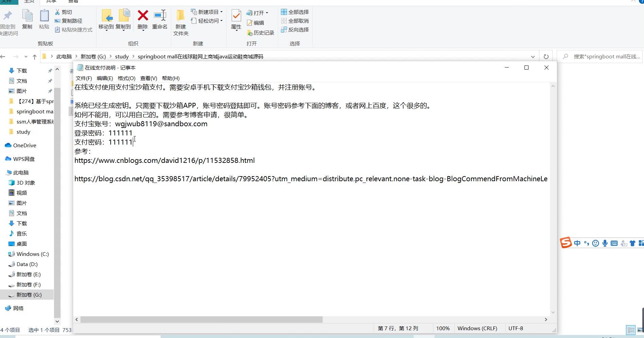Click Notepad scroll right arrow
The image size is (644, 338).
(x=546, y=320)
